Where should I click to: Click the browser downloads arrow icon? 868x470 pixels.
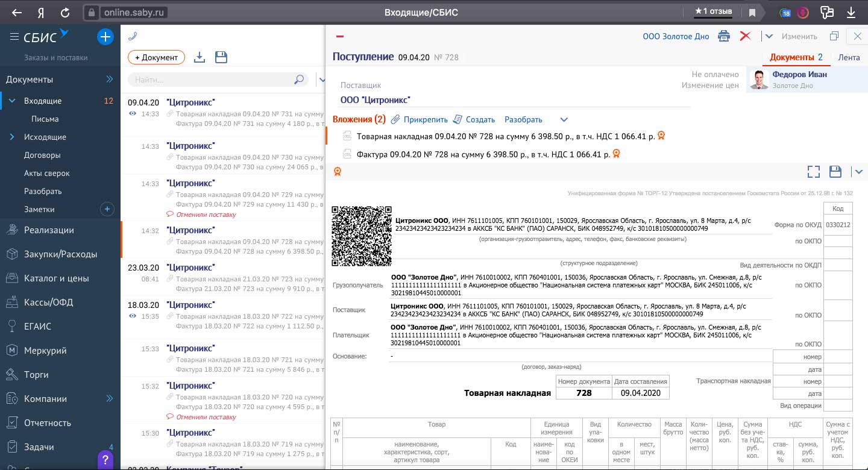point(851,12)
